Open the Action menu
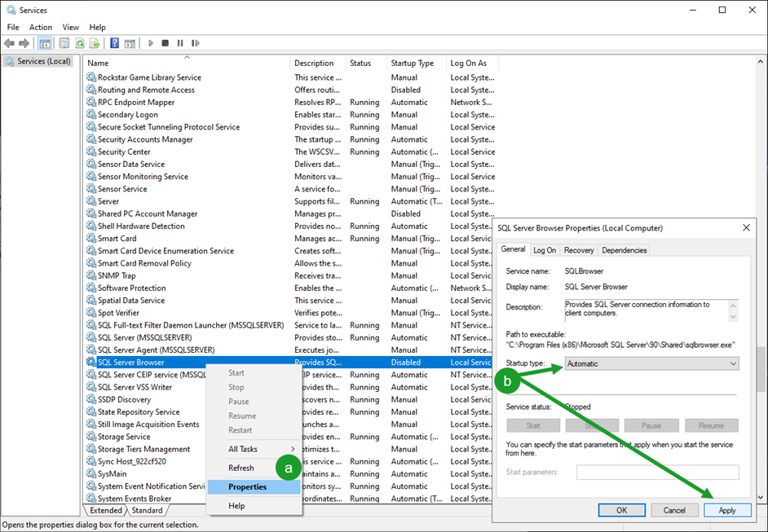This screenshot has width=768, height=532. (41, 28)
